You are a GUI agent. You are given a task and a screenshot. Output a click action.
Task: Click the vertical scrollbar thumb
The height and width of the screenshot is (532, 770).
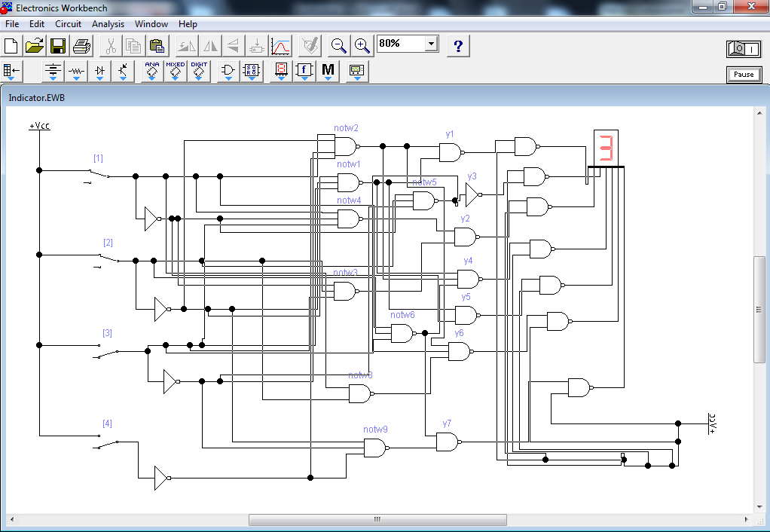pyautogui.click(x=759, y=310)
